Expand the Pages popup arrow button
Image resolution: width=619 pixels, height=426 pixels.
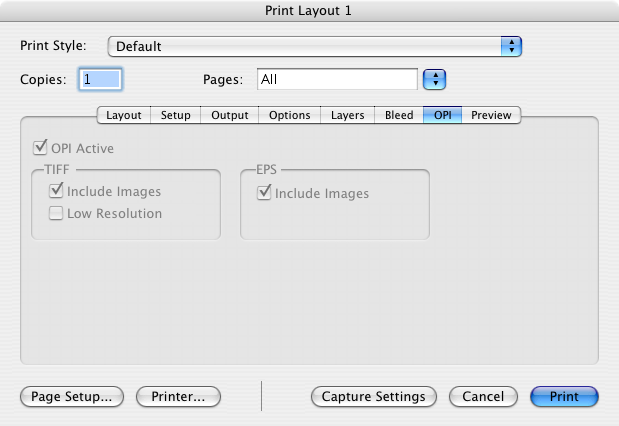[x=434, y=79]
